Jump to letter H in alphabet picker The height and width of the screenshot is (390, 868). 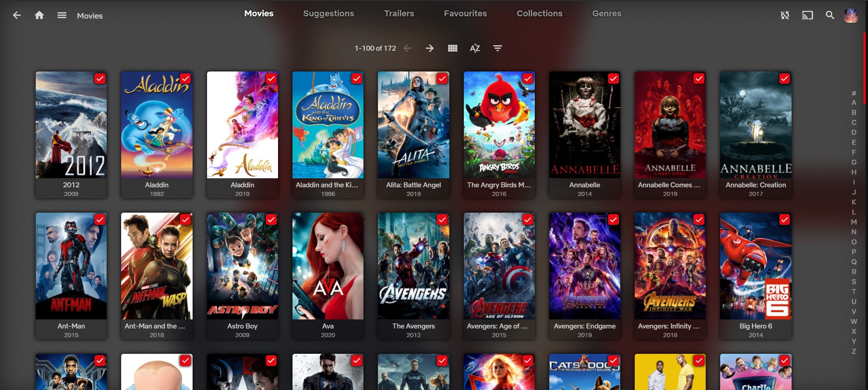coord(854,172)
